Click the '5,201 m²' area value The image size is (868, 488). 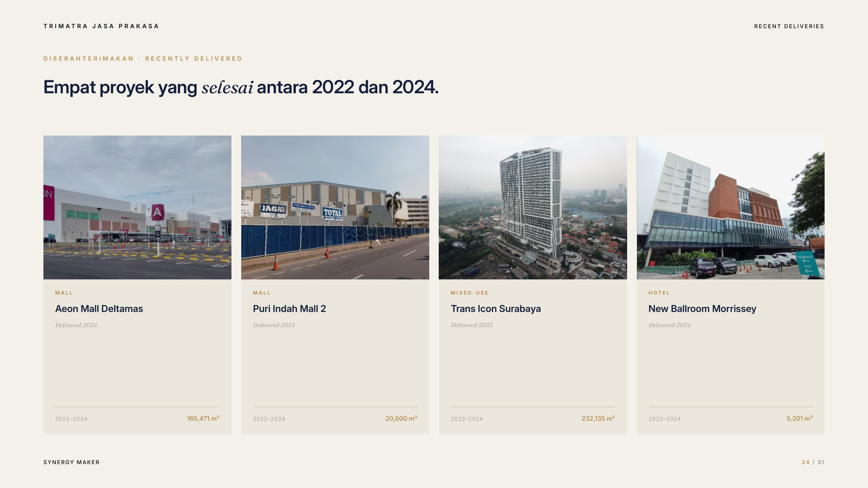[x=800, y=419]
